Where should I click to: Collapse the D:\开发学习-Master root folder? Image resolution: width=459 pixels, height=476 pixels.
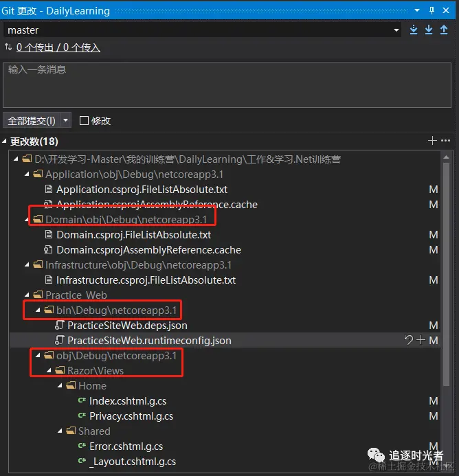[x=16, y=159]
